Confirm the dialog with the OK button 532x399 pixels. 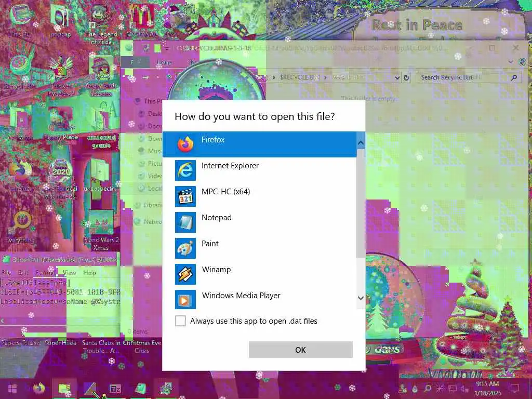(x=301, y=350)
